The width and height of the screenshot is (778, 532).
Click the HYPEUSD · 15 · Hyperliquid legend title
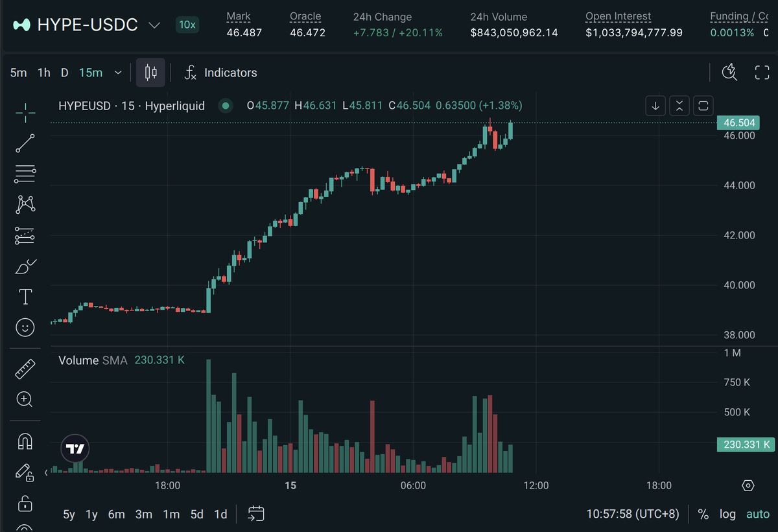click(x=132, y=106)
